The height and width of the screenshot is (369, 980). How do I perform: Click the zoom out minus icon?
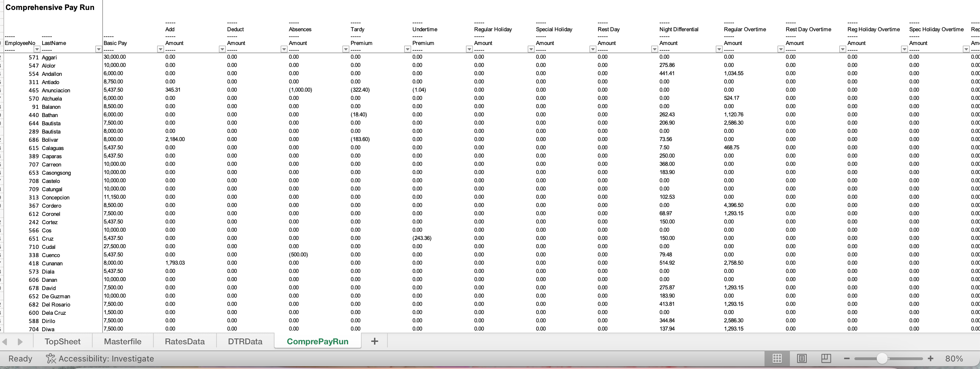[847, 358]
